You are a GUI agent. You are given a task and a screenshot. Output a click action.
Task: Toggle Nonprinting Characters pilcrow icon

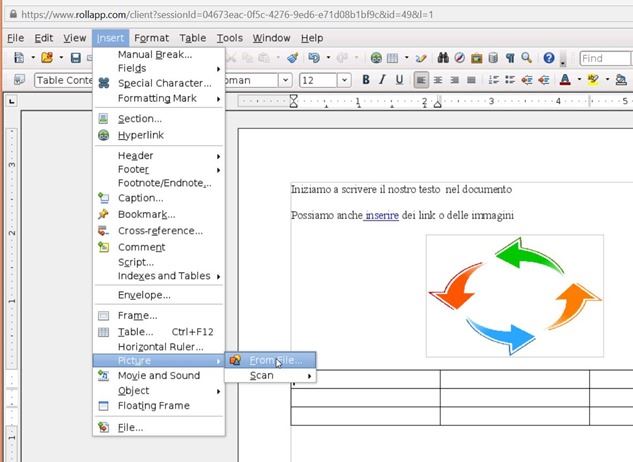click(x=510, y=58)
